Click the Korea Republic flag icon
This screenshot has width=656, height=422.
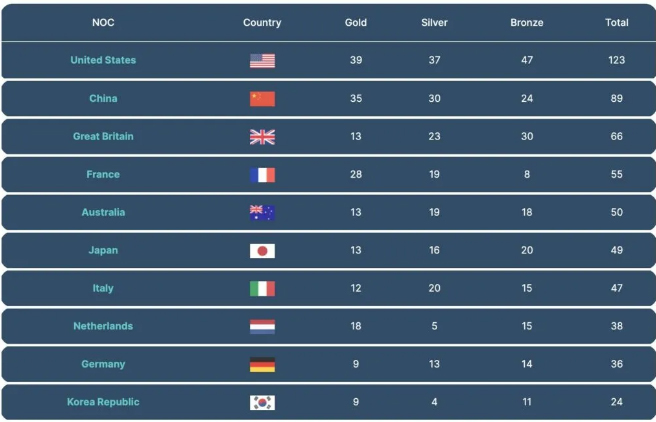pyautogui.click(x=262, y=403)
